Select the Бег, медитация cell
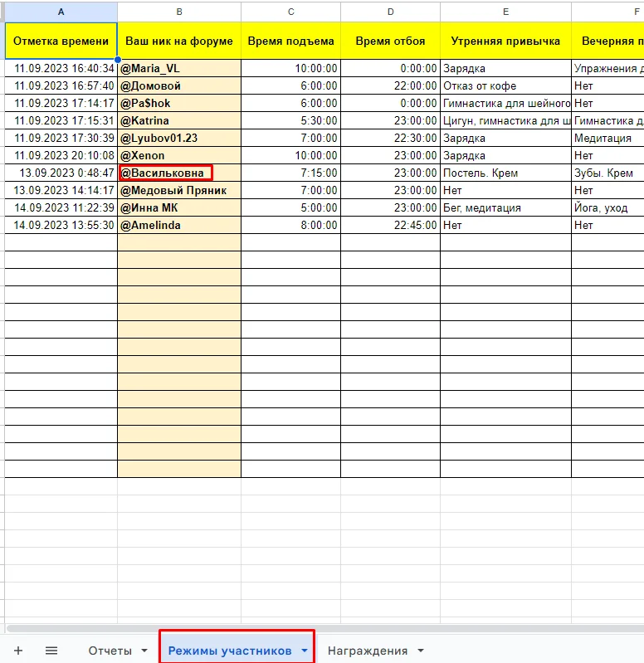 click(x=505, y=207)
